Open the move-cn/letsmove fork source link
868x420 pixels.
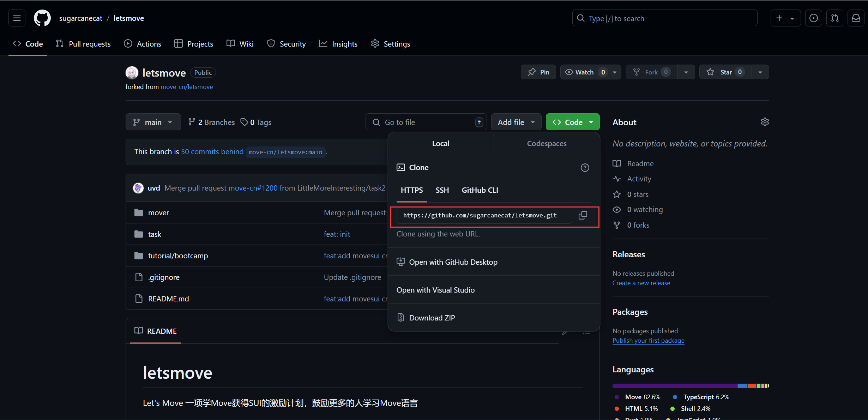tap(187, 87)
